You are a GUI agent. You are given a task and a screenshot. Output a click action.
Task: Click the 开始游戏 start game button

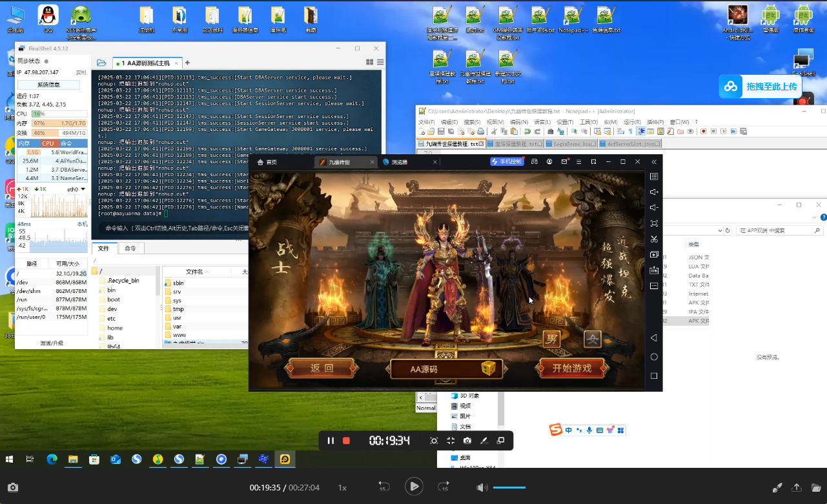click(572, 368)
